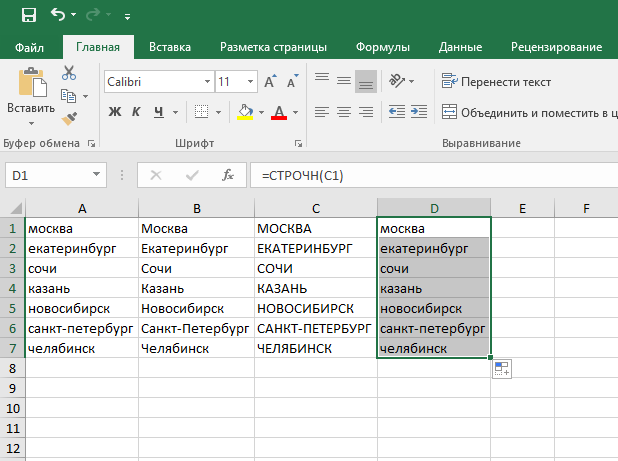Click the formula bar with =СТРОЧН(C1)
This screenshot has width=618, height=461.
[x=434, y=175]
